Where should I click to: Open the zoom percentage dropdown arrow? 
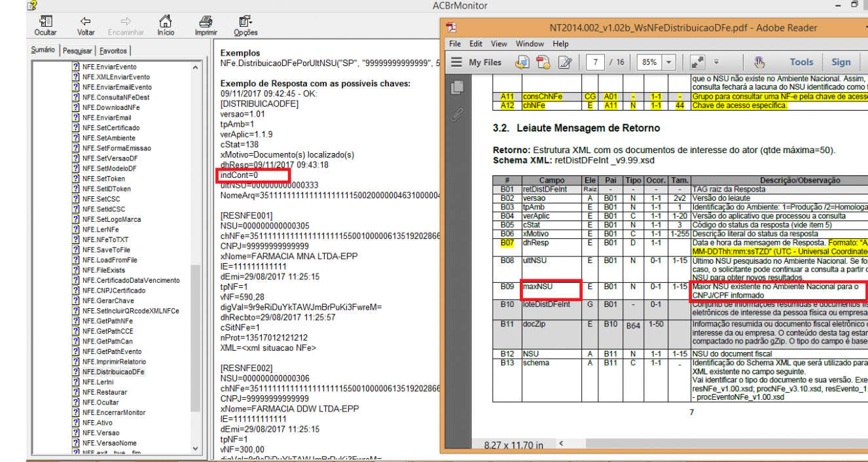[x=668, y=63]
